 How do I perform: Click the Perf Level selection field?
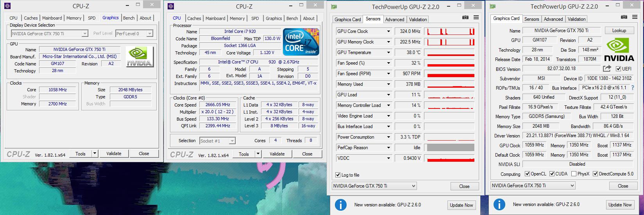134,34
